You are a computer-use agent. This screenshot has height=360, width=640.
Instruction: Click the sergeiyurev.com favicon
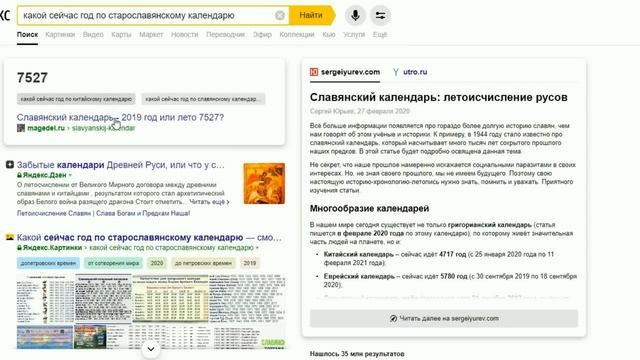point(313,72)
